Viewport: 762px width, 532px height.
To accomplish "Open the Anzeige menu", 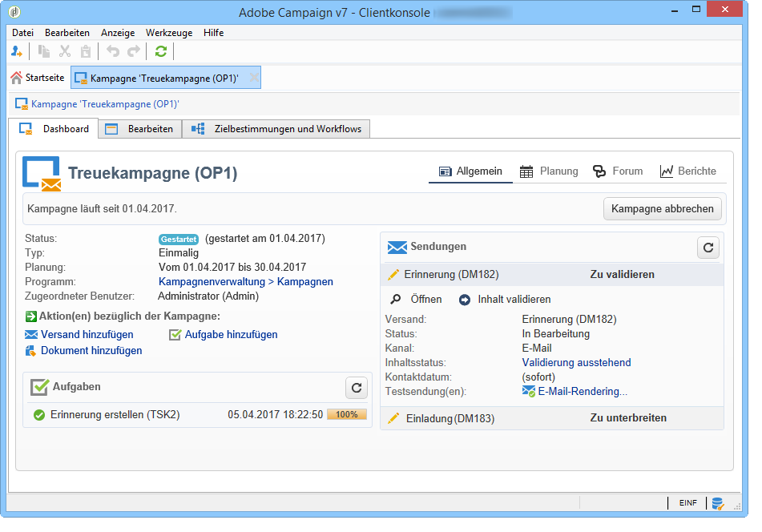I will (118, 33).
